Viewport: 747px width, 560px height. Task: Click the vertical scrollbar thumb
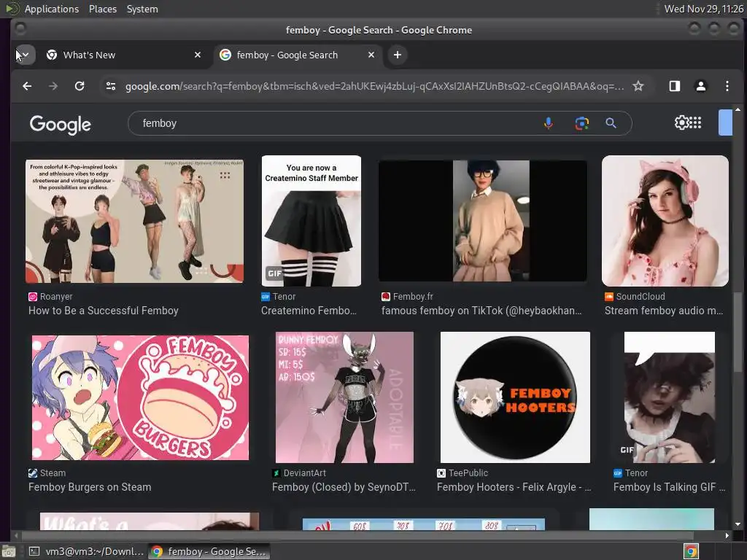click(x=738, y=332)
